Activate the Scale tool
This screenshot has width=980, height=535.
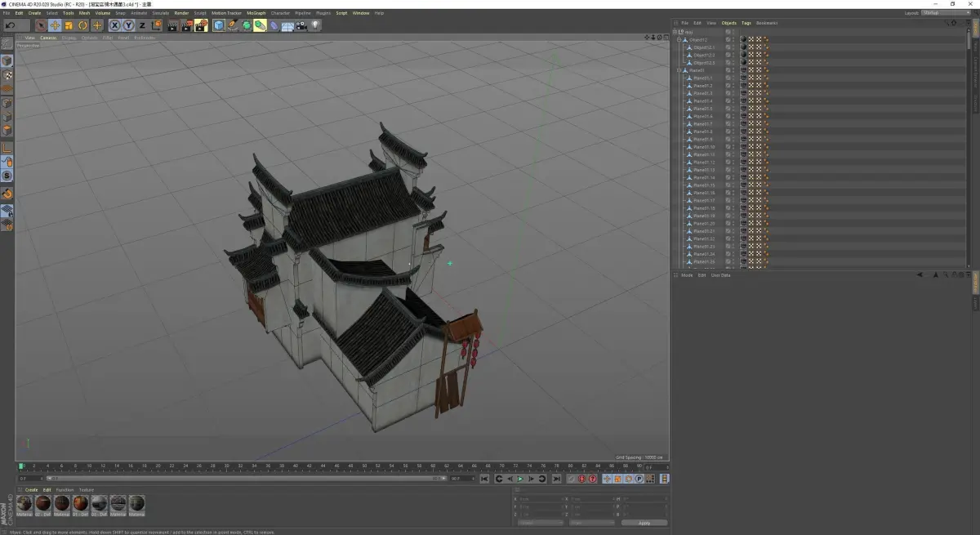pos(69,25)
